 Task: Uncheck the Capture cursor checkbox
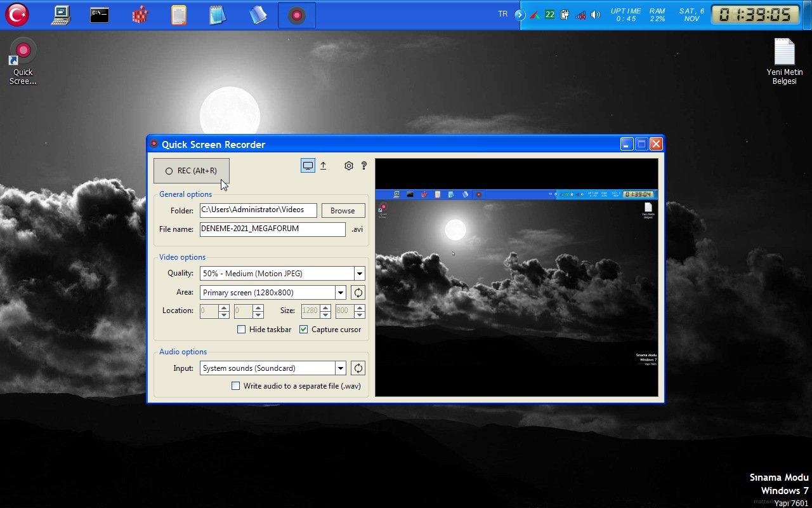click(303, 330)
